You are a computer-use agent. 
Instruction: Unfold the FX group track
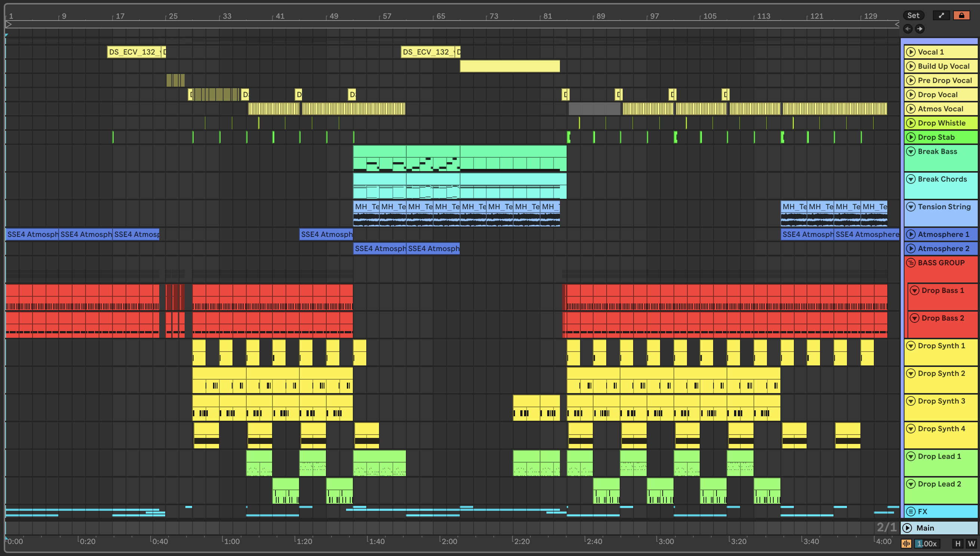click(911, 511)
